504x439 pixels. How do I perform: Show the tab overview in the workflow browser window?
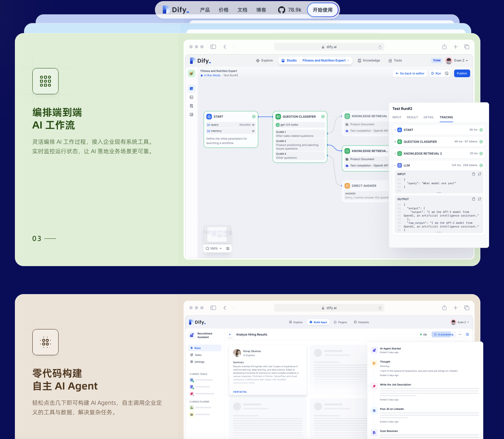click(x=467, y=47)
